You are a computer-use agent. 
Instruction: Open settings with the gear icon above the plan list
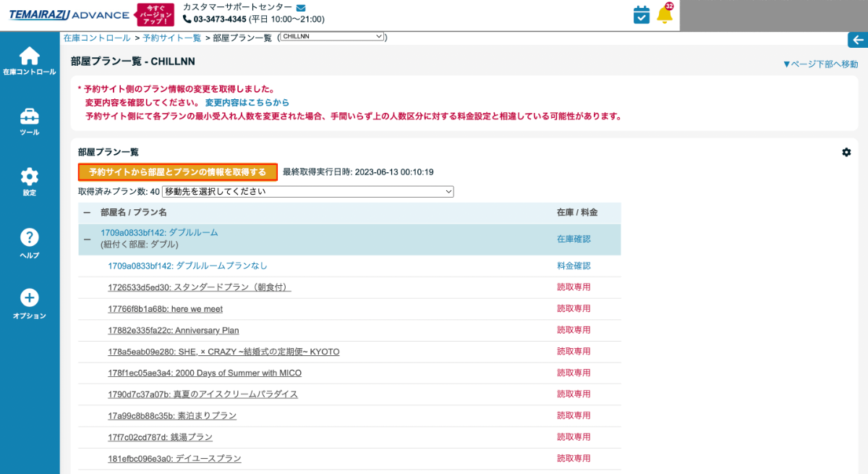pos(846,152)
